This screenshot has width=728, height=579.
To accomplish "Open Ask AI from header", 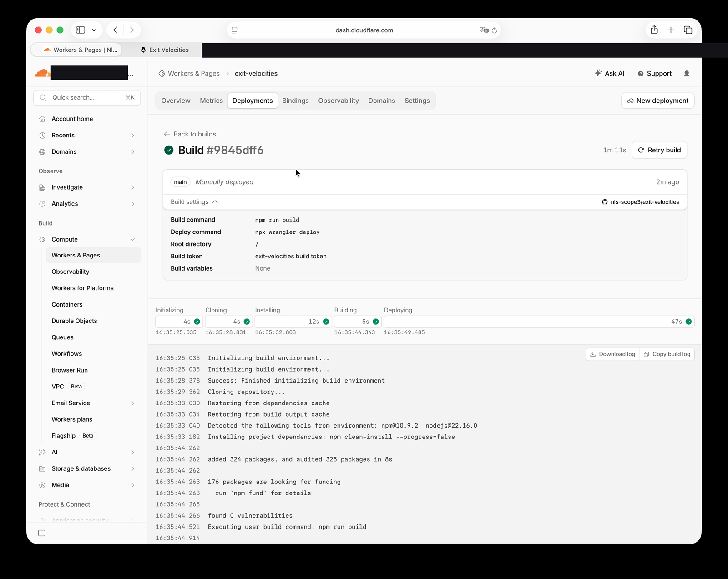I will click(610, 73).
